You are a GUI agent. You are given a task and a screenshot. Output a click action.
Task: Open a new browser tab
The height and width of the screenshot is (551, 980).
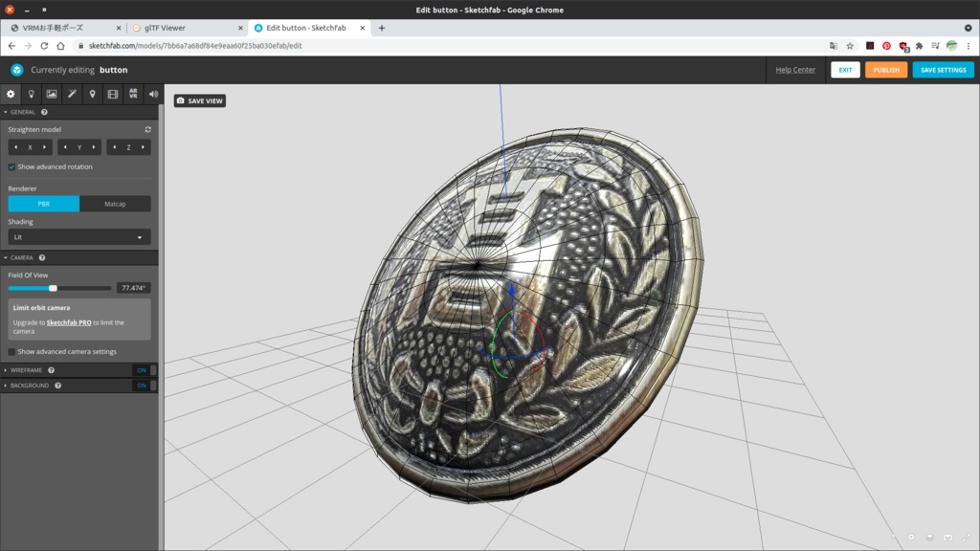[381, 28]
